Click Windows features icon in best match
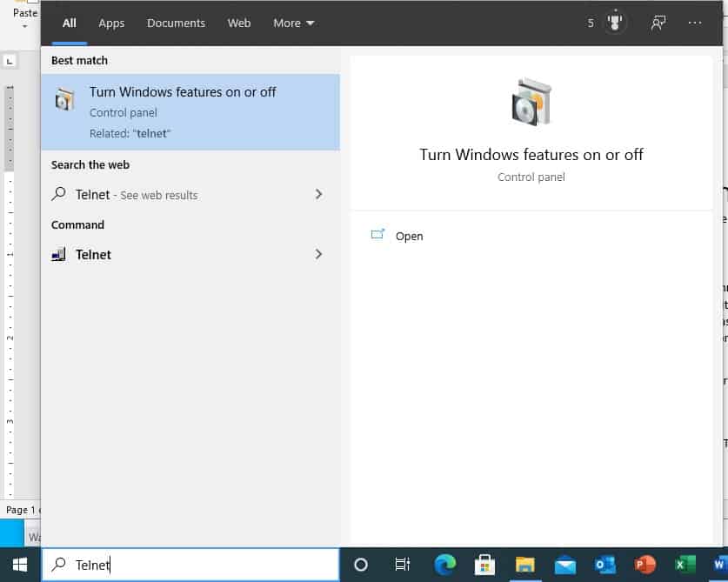 point(64,99)
